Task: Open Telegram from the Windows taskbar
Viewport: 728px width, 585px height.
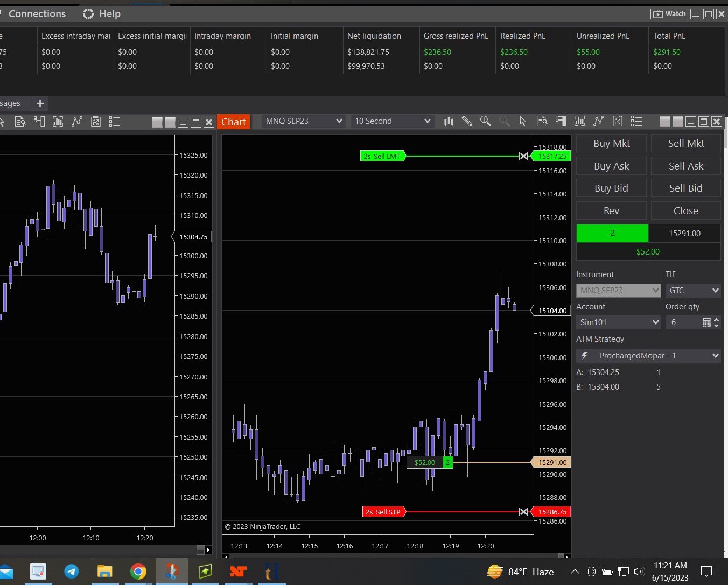Action: (x=72, y=572)
